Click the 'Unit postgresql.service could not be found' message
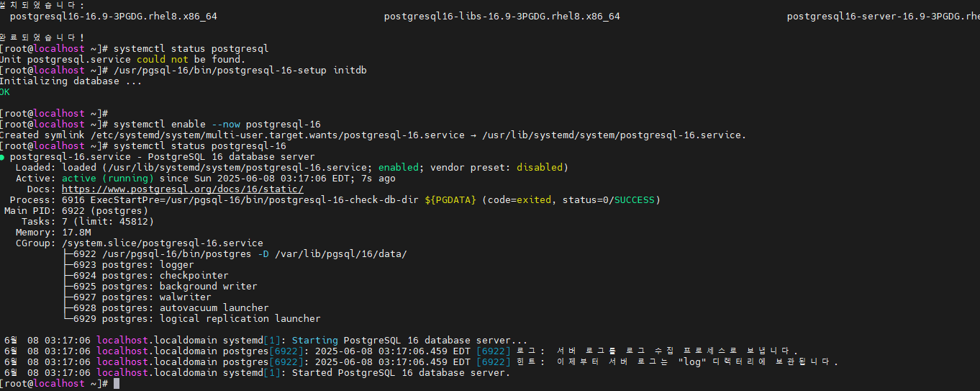980x391 pixels. click(122, 60)
